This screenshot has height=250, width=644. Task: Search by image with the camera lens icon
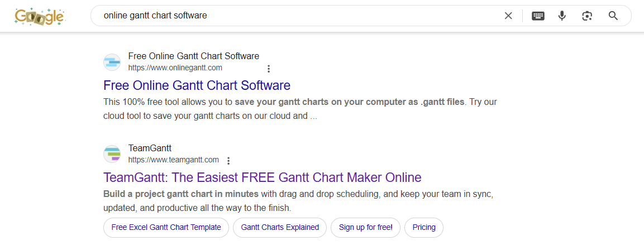588,16
